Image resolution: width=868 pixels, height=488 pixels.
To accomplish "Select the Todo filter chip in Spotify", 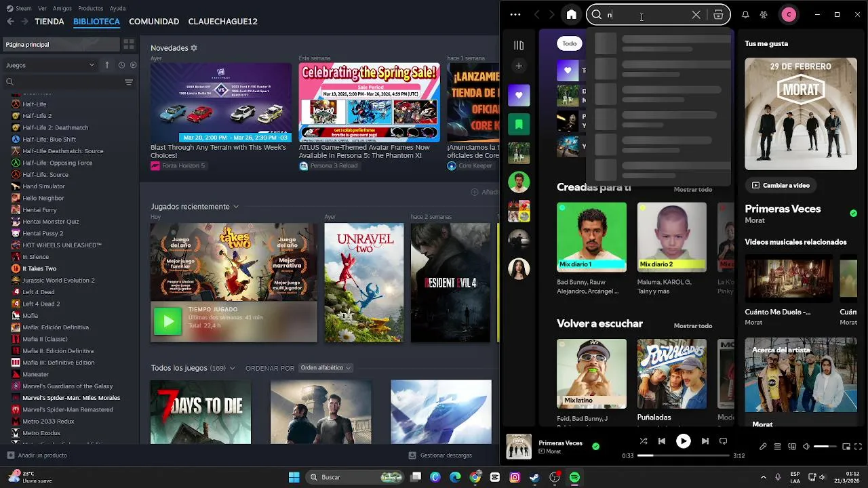I will [x=570, y=43].
